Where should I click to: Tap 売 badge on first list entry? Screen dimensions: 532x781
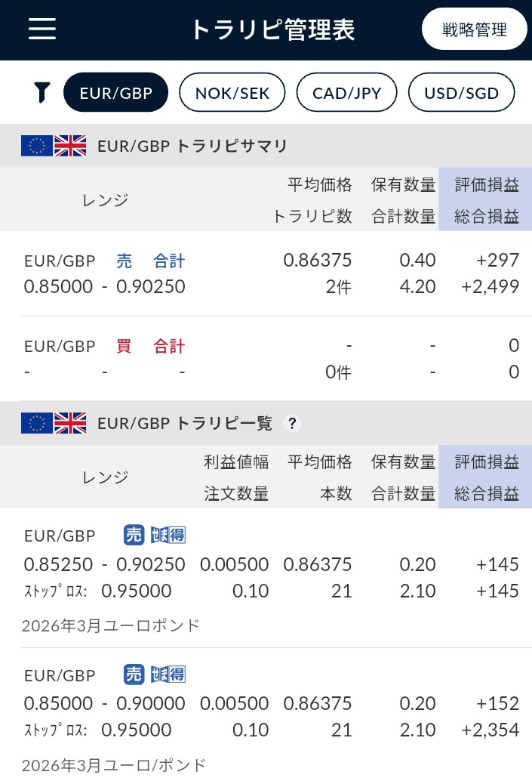[x=134, y=535]
